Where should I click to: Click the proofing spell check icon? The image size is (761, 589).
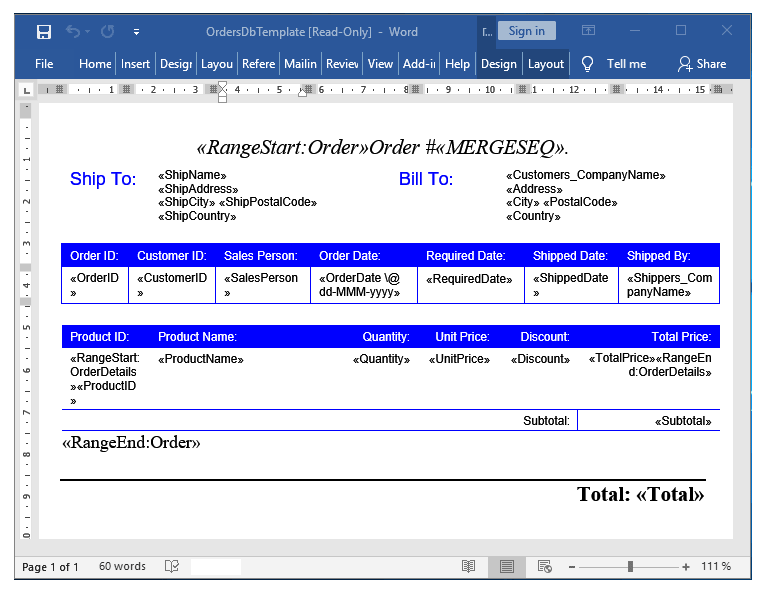172,566
